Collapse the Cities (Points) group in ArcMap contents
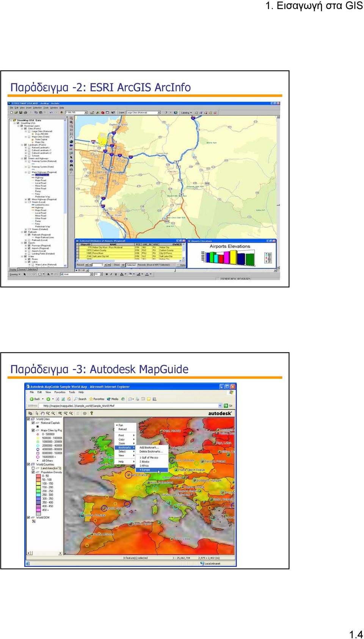The width and height of the screenshot is (364, 639). click(22, 128)
